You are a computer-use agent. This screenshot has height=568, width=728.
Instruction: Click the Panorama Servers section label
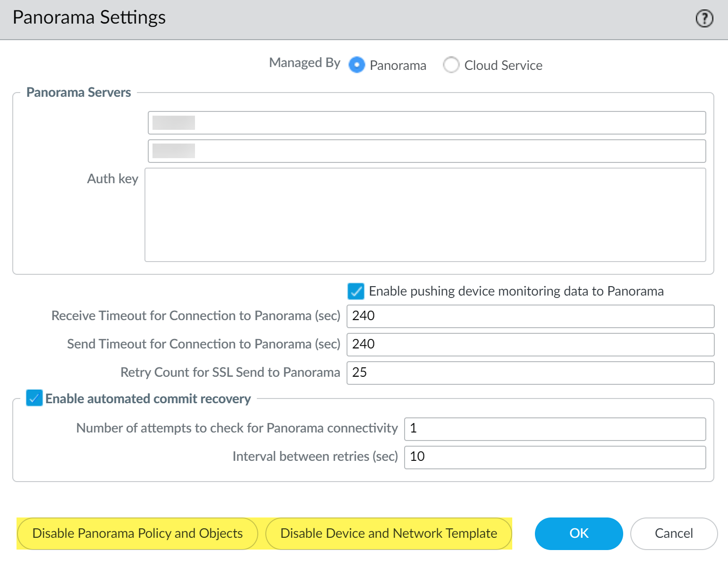(x=79, y=93)
